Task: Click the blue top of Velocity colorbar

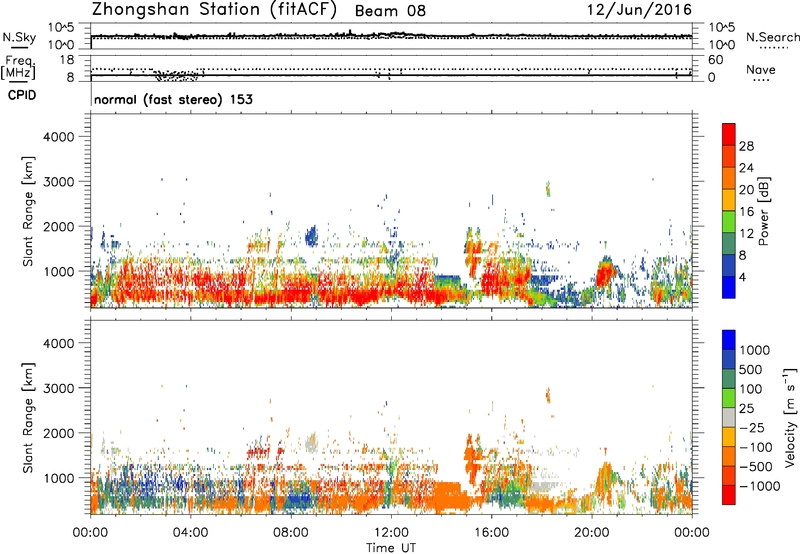Action: [729, 340]
